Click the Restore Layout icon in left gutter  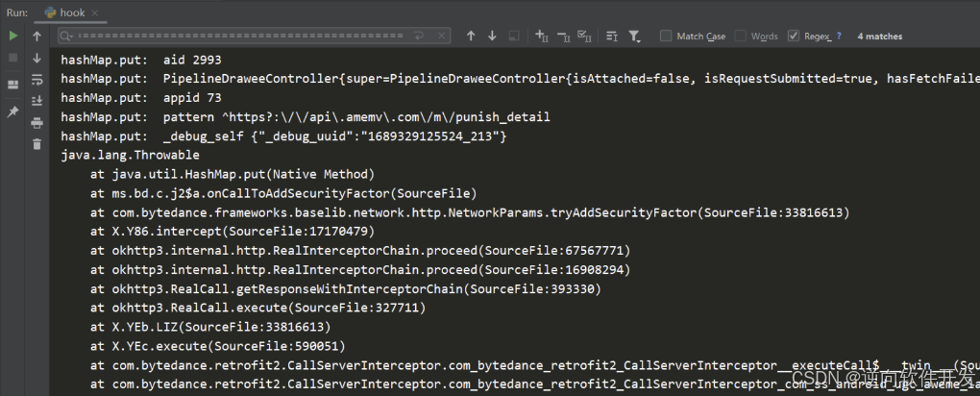coord(12,86)
